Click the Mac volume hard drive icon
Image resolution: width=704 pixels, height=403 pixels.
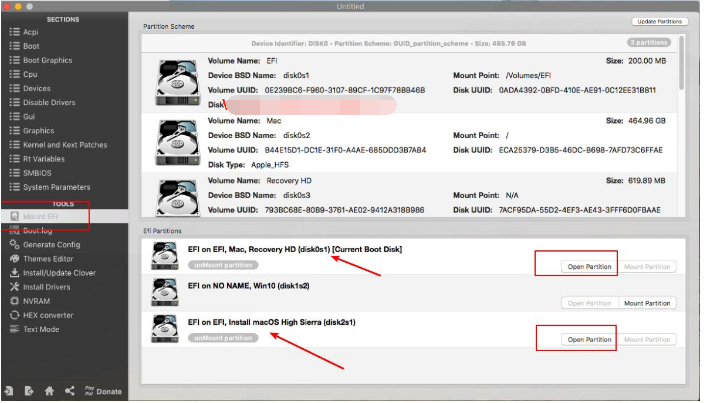[x=178, y=143]
